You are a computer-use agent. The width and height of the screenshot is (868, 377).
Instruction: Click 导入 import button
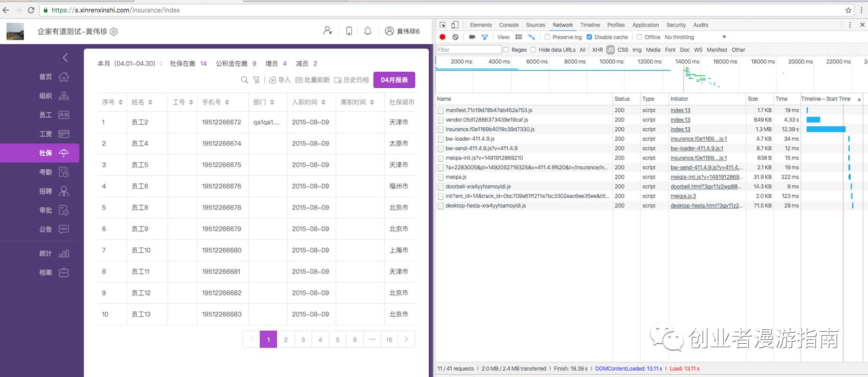coord(280,80)
